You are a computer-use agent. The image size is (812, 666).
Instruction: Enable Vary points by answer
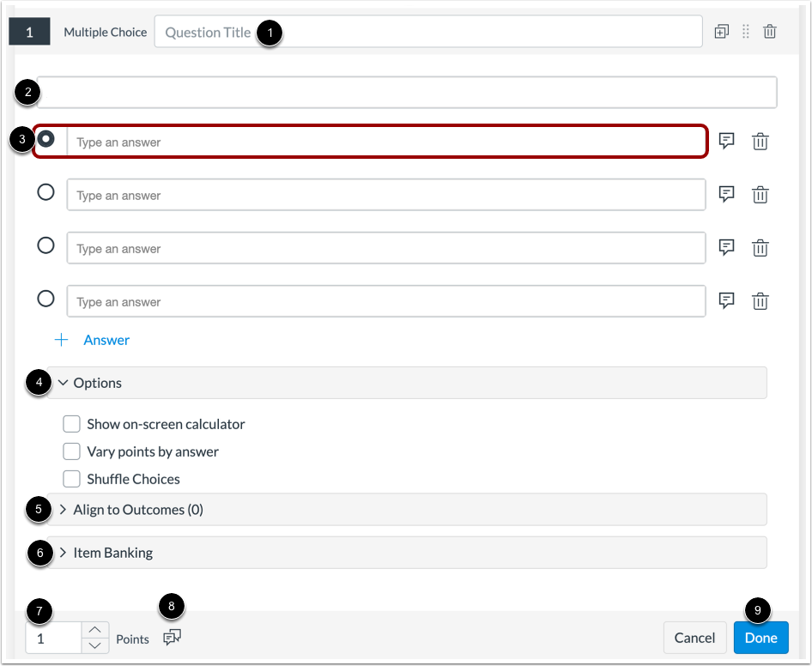71,451
